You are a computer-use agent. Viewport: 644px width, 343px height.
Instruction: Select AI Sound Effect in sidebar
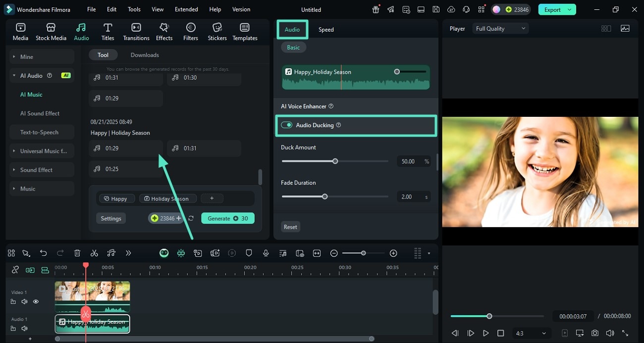pos(40,113)
